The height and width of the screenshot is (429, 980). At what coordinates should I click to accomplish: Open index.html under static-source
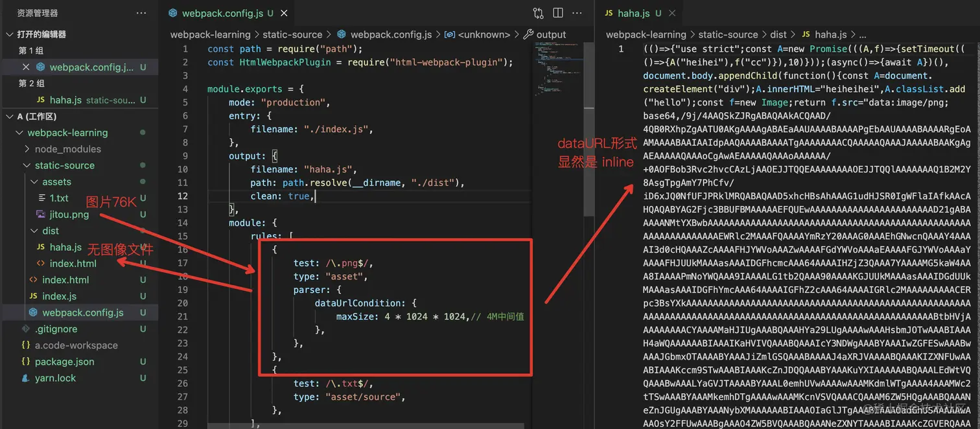coord(65,280)
